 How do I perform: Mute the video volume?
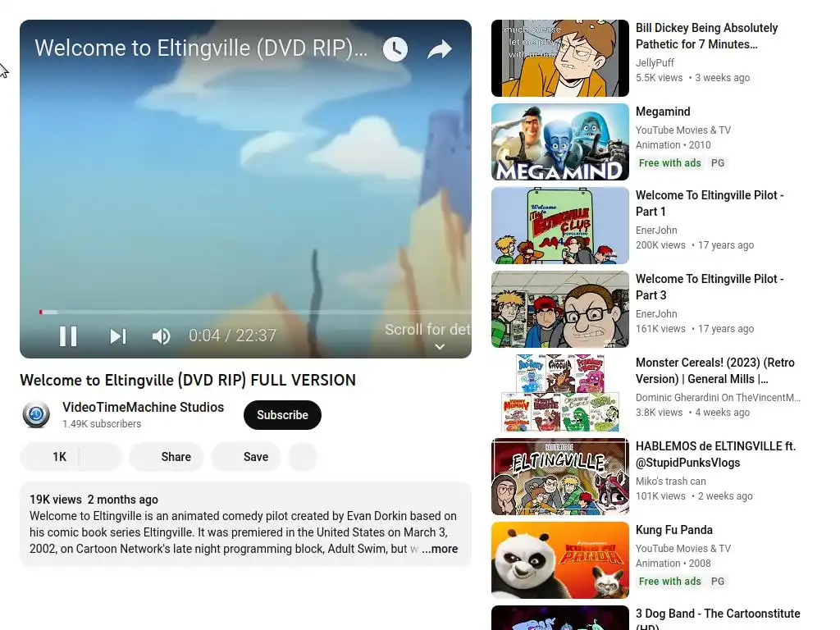[x=162, y=336]
